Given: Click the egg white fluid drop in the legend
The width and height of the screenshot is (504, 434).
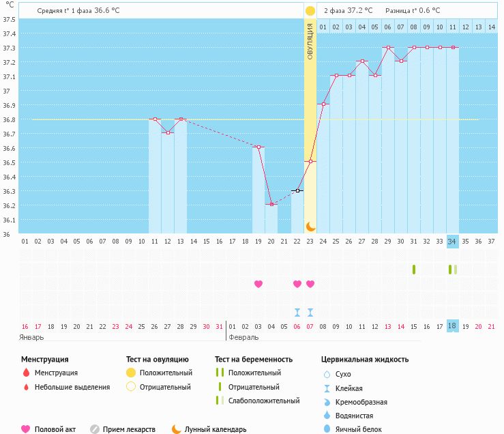Looking at the screenshot, I should tap(326, 429).
